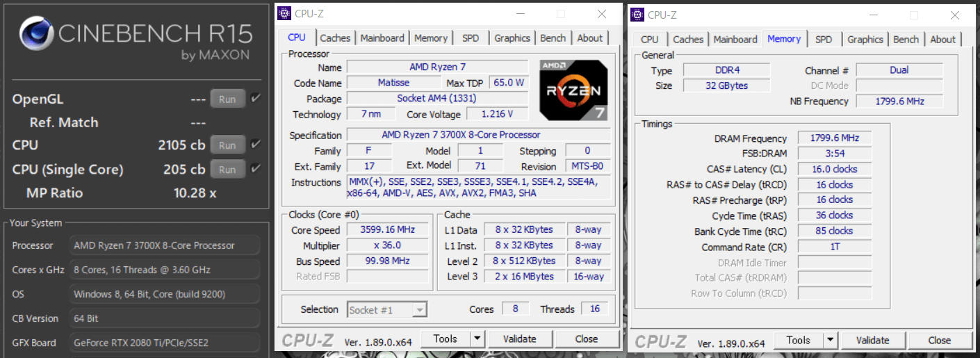Click the 205 cb single core score
The image size is (980, 358).
[x=184, y=169]
